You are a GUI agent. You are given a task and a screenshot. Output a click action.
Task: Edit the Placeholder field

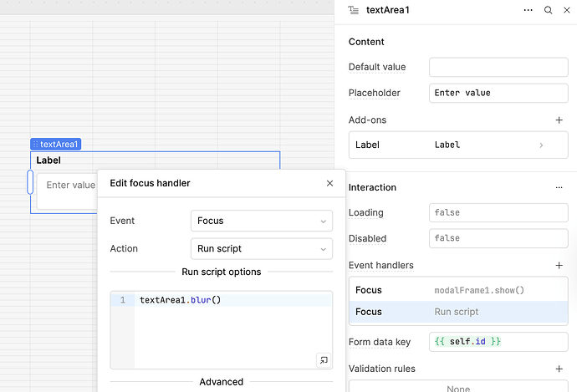(x=498, y=93)
